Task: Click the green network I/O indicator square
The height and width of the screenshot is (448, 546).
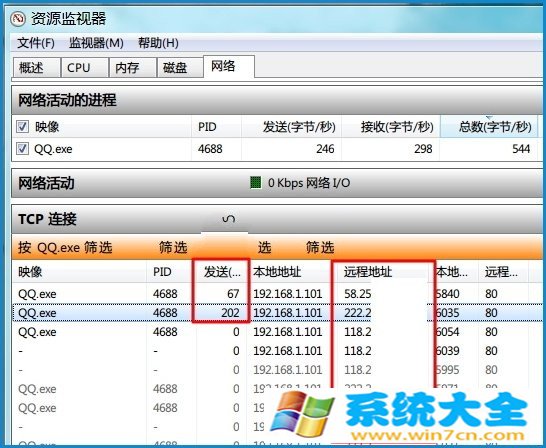Action: pyautogui.click(x=256, y=183)
